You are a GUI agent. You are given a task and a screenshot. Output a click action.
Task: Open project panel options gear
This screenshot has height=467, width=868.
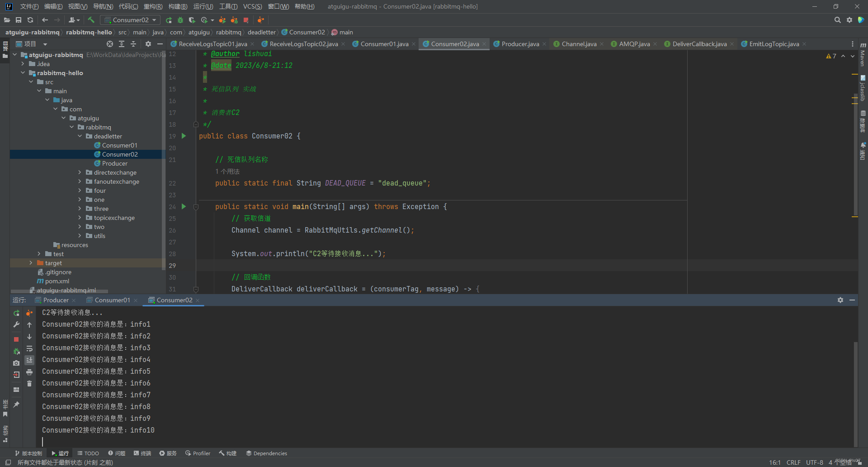coord(148,44)
